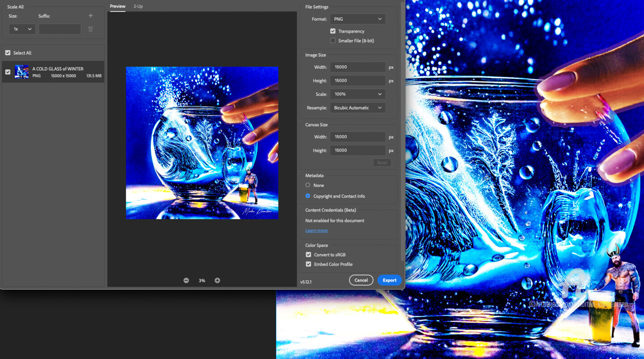The width and height of the screenshot is (644, 359).
Task: Switch to the Preview tab
Action: tap(118, 6)
